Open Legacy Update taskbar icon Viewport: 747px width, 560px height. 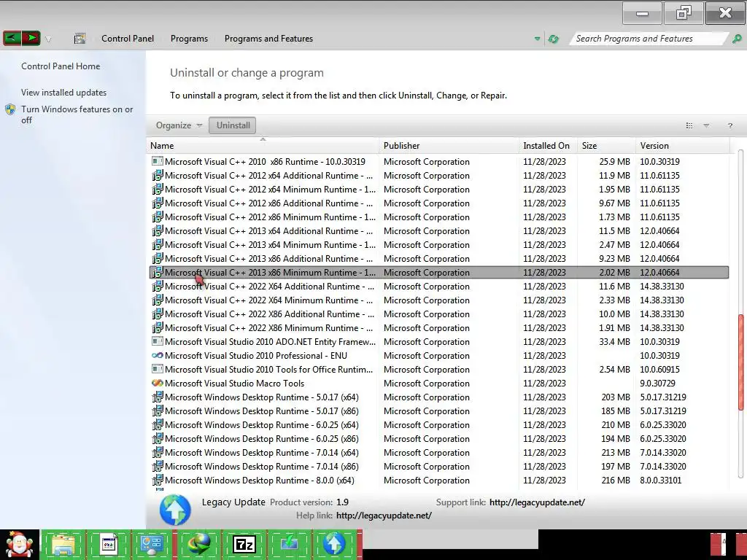point(334,544)
